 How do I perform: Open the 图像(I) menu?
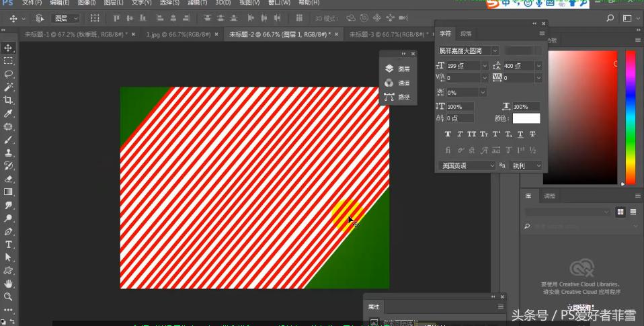86,3
